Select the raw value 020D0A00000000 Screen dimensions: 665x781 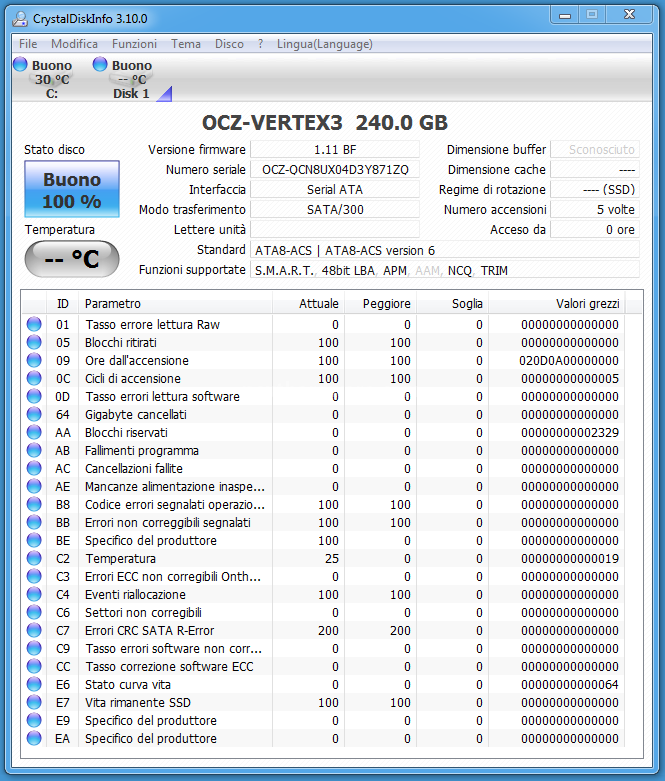[x=569, y=361]
